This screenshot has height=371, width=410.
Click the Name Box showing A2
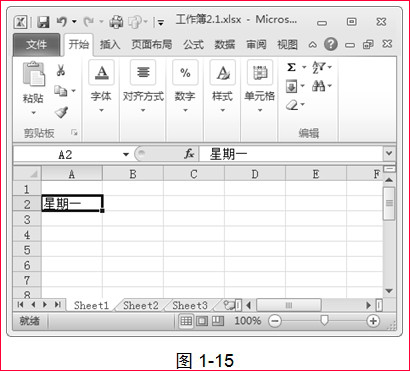point(66,154)
